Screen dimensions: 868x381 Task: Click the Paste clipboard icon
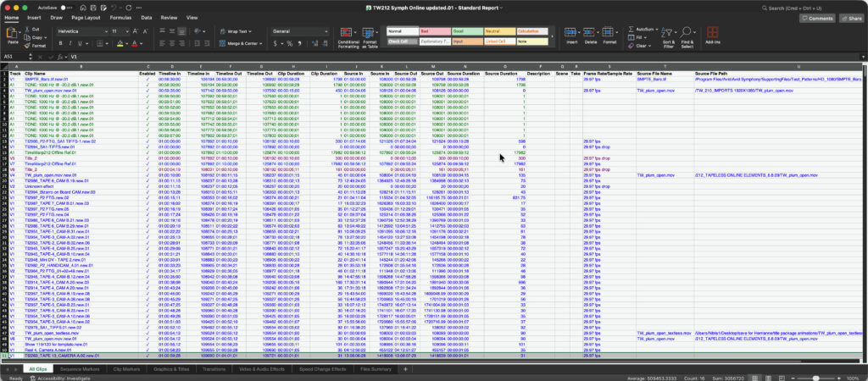click(x=13, y=34)
